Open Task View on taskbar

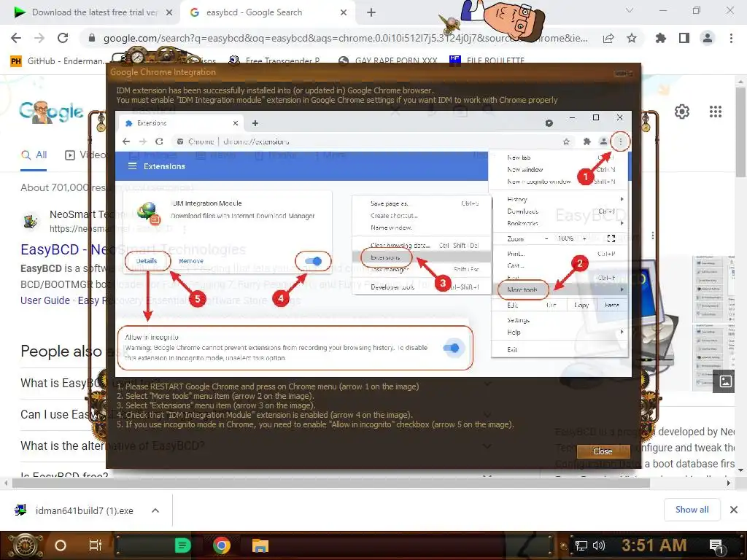96,545
